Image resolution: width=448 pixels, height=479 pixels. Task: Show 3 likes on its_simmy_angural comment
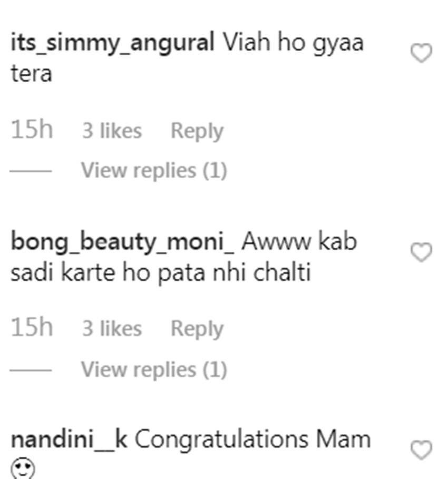[112, 131]
